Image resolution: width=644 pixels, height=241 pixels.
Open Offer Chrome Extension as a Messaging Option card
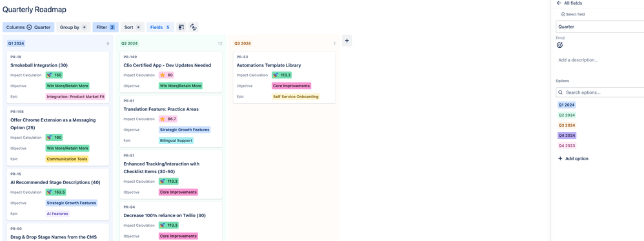(x=58, y=136)
